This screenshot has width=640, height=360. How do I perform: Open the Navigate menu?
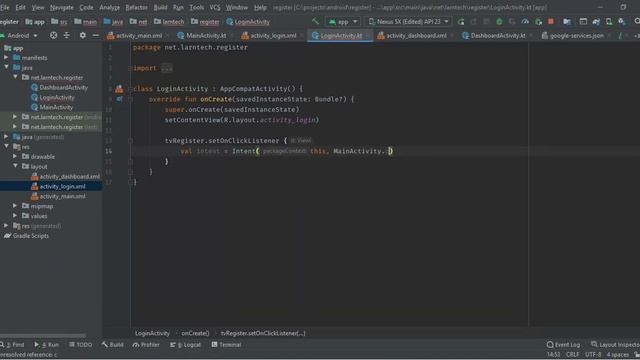(62, 7)
